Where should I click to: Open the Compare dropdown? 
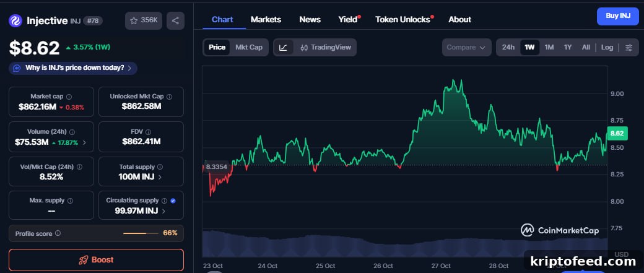click(466, 47)
